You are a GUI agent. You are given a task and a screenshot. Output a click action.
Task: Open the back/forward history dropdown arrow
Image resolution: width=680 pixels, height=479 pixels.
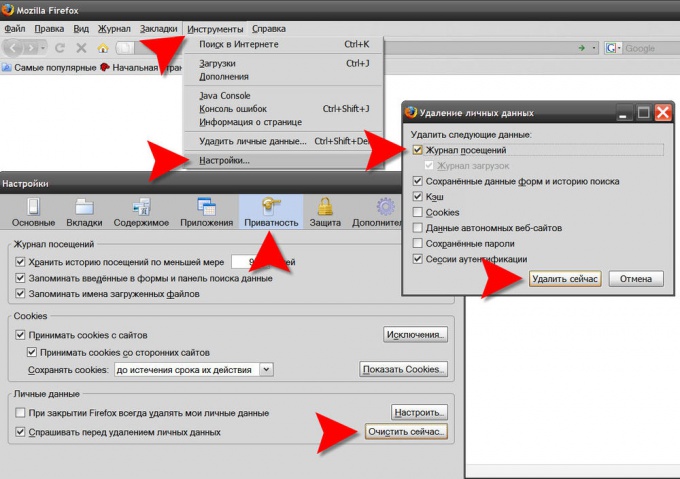pyautogui.click(x=42, y=48)
